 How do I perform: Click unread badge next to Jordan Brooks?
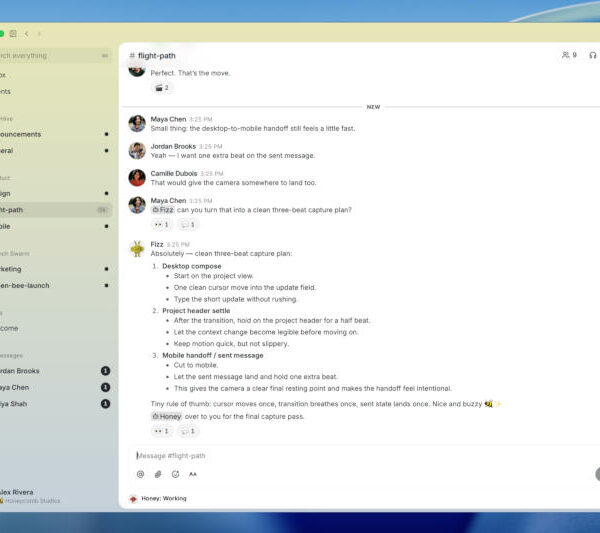pyautogui.click(x=105, y=371)
